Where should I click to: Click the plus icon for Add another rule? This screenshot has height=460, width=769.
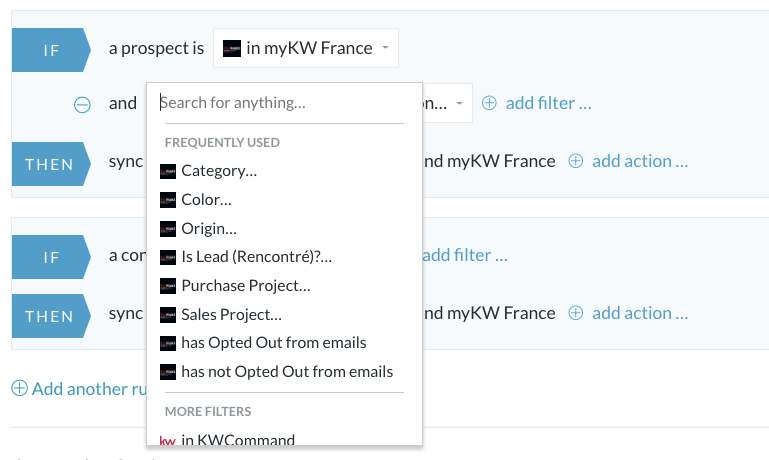pyautogui.click(x=19, y=388)
